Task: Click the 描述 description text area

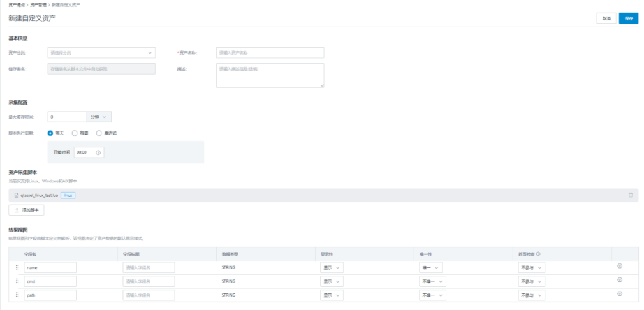Action: (270, 75)
